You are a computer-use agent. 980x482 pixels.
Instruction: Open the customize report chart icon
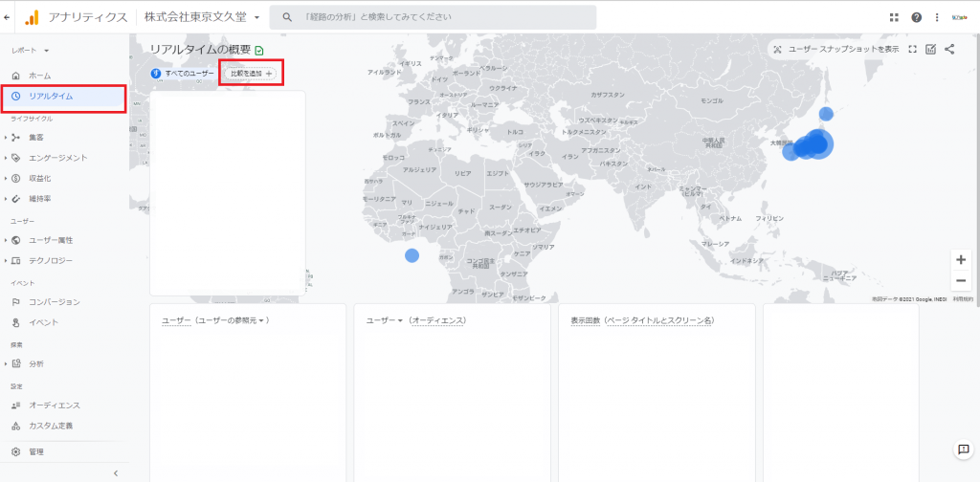(x=930, y=49)
